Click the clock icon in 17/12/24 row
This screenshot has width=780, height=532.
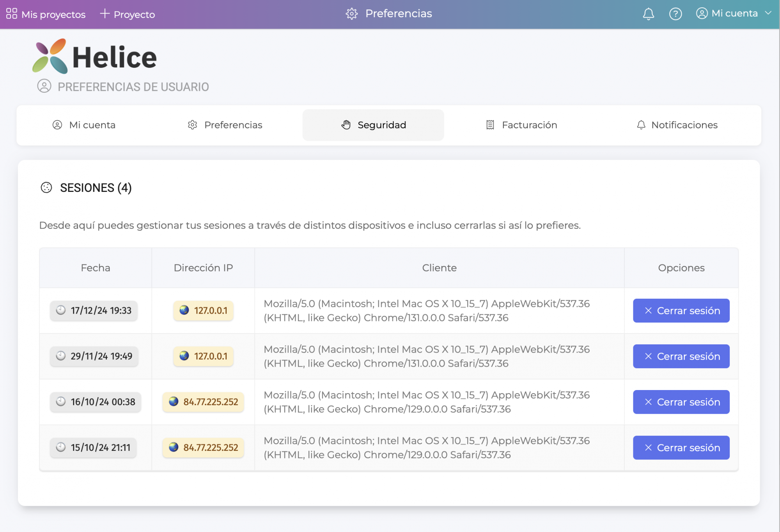pyautogui.click(x=61, y=310)
